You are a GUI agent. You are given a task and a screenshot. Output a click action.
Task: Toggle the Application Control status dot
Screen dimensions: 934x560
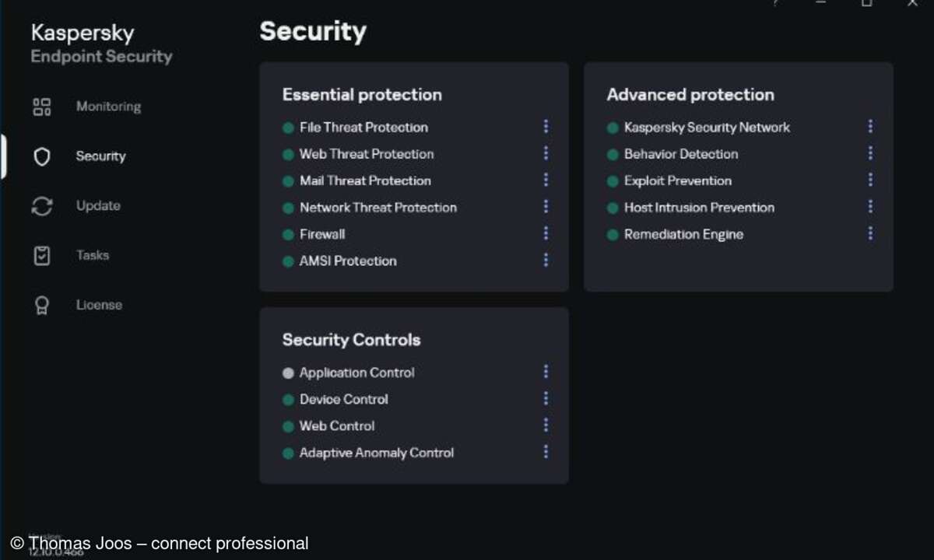(288, 372)
